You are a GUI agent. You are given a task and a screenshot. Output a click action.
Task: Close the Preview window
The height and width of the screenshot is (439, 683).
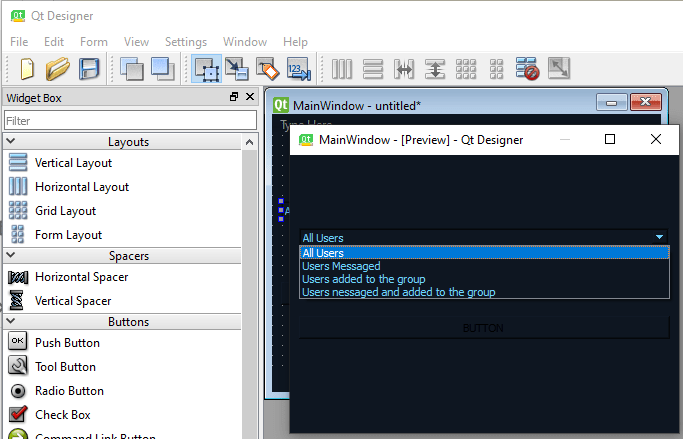coord(656,139)
